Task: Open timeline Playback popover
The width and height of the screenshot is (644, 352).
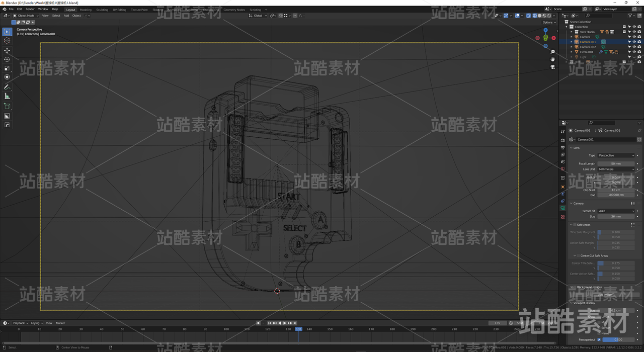Action: coord(20,323)
